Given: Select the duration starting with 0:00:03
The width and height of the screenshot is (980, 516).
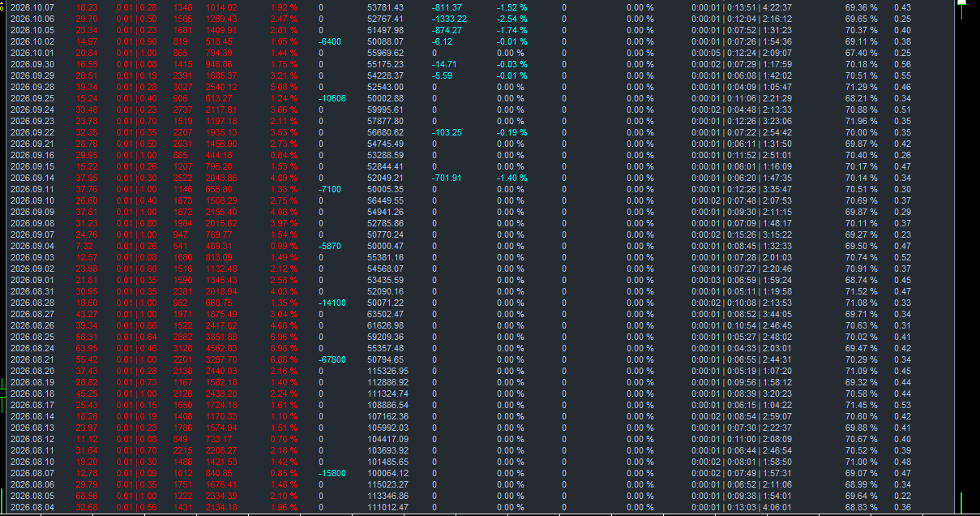Looking at the screenshot, I should (742, 280).
